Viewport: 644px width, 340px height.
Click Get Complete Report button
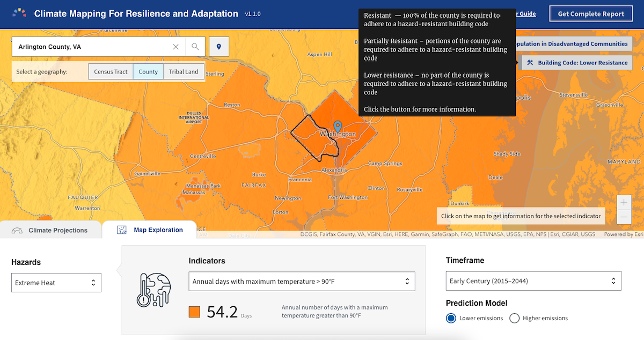(591, 14)
